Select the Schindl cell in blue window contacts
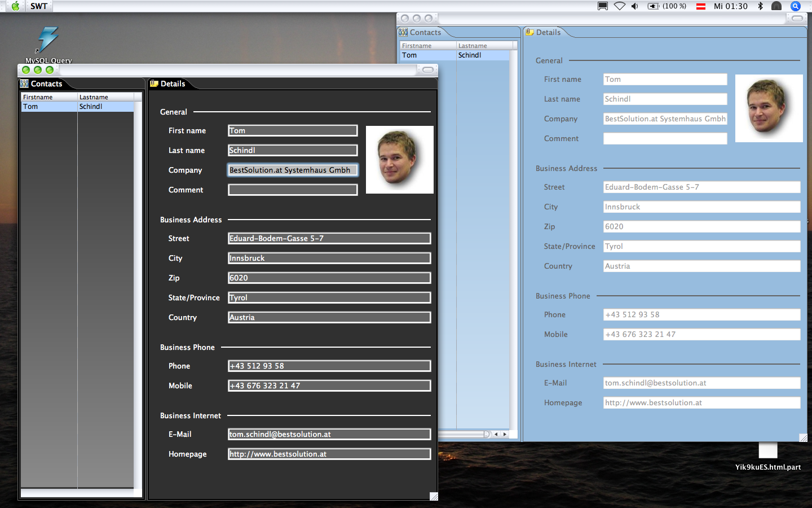The width and height of the screenshot is (812, 508). coord(483,55)
